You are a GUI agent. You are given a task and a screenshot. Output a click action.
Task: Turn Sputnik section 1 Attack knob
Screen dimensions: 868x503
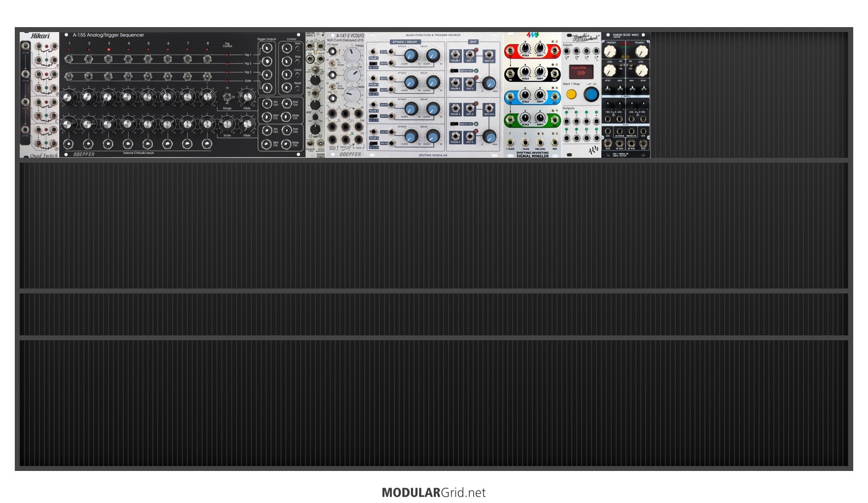click(x=411, y=55)
